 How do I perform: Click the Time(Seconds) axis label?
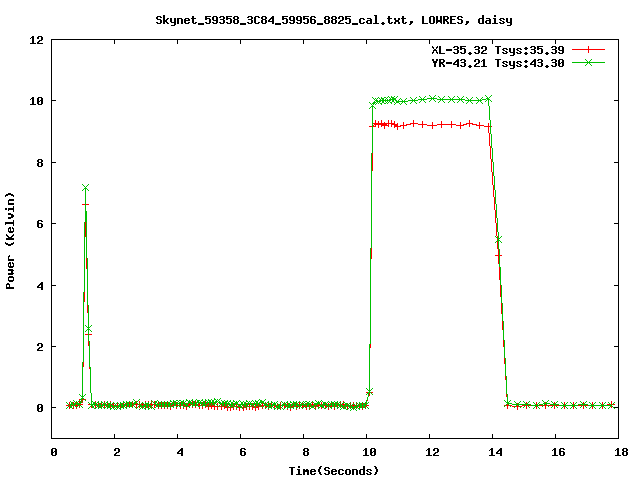coord(333,471)
